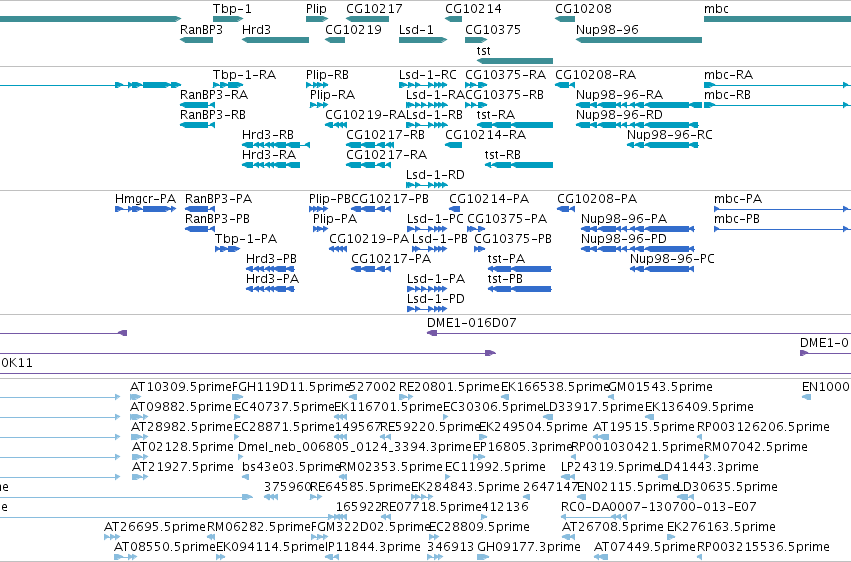
Task: Select the tst-PA protein label
Action: pos(506,259)
